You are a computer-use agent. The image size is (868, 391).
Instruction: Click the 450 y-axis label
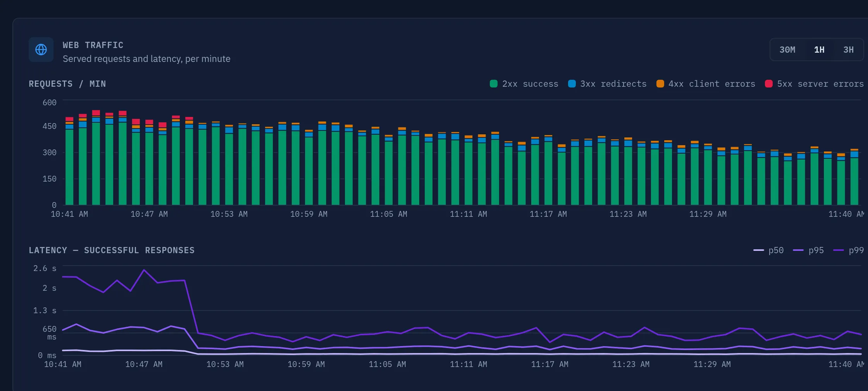coord(50,126)
